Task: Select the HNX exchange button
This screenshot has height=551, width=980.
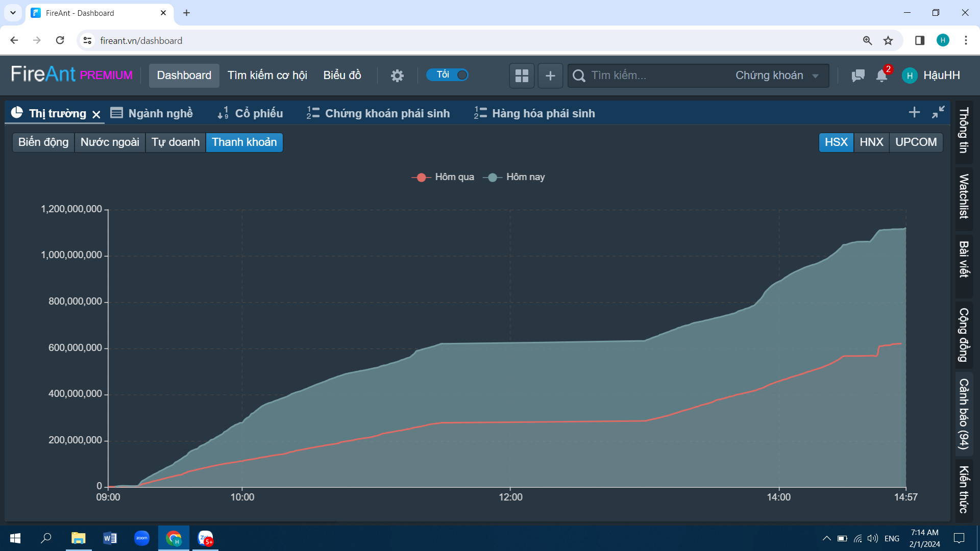Action: point(871,142)
